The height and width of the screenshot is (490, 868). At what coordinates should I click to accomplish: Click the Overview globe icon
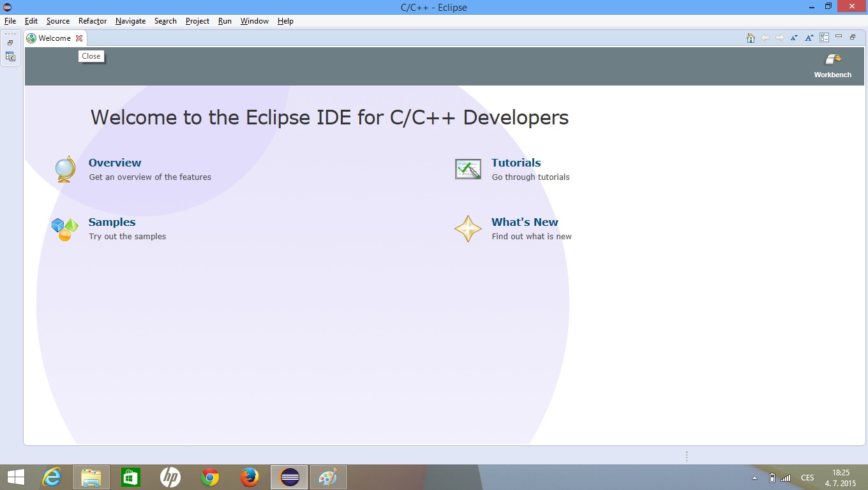[65, 169]
